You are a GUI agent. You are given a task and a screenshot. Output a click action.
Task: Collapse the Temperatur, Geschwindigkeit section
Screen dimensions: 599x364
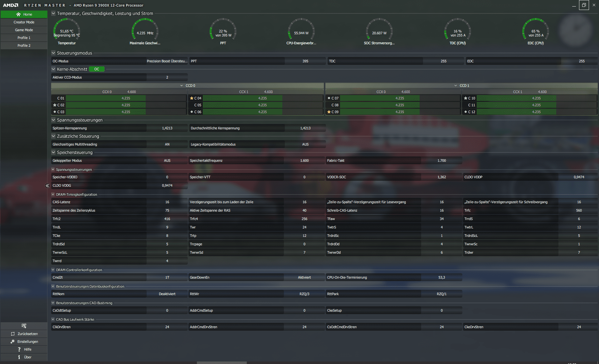pos(53,13)
